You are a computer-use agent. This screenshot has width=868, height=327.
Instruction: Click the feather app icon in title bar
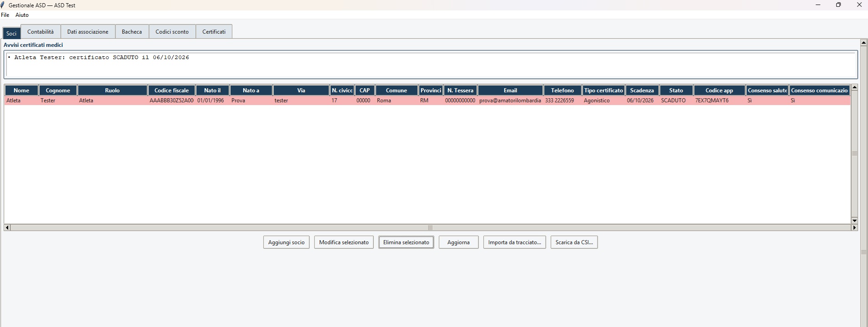pos(3,5)
